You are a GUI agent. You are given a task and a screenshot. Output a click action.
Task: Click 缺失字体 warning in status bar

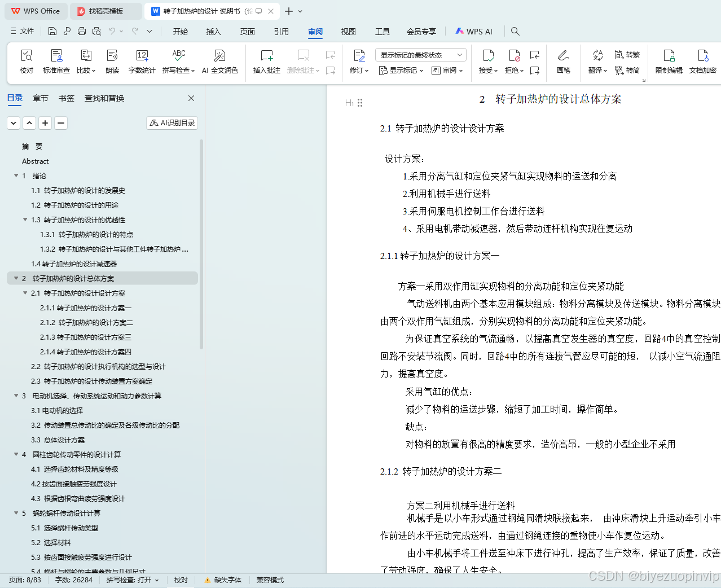click(x=223, y=580)
